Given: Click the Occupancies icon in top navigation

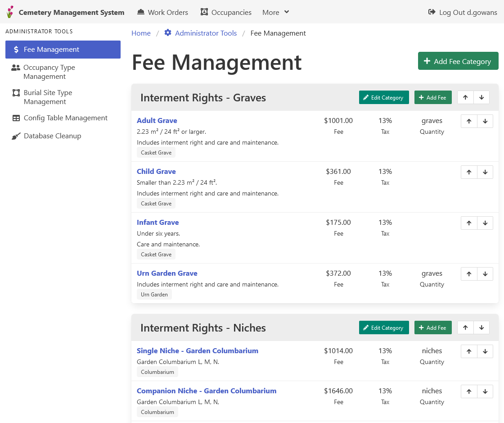Looking at the screenshot, I should point(203,12).
